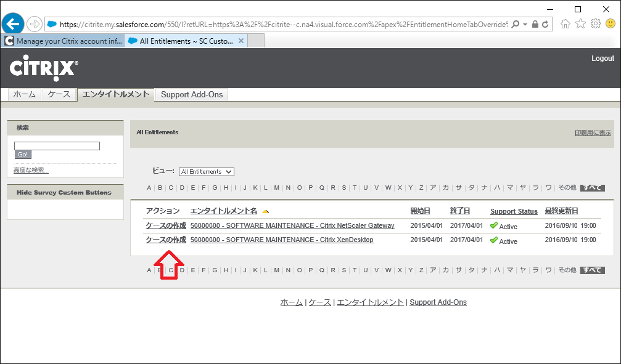621x364 pixels.
Task: Click the Citrix logo
Action: coord(43,68)
